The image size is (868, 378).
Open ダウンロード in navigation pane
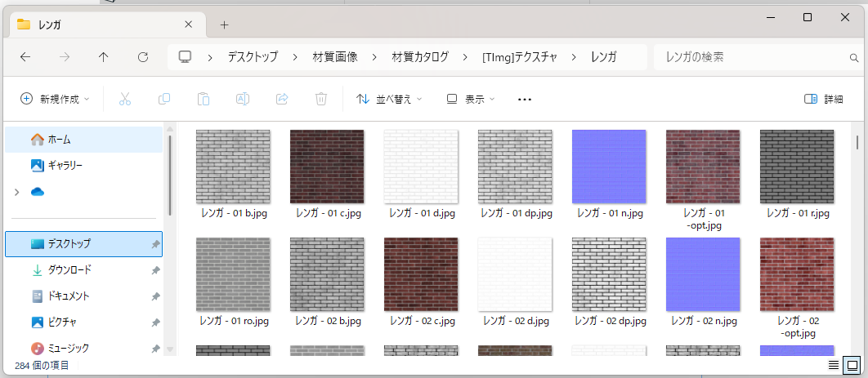coord(83,270)
